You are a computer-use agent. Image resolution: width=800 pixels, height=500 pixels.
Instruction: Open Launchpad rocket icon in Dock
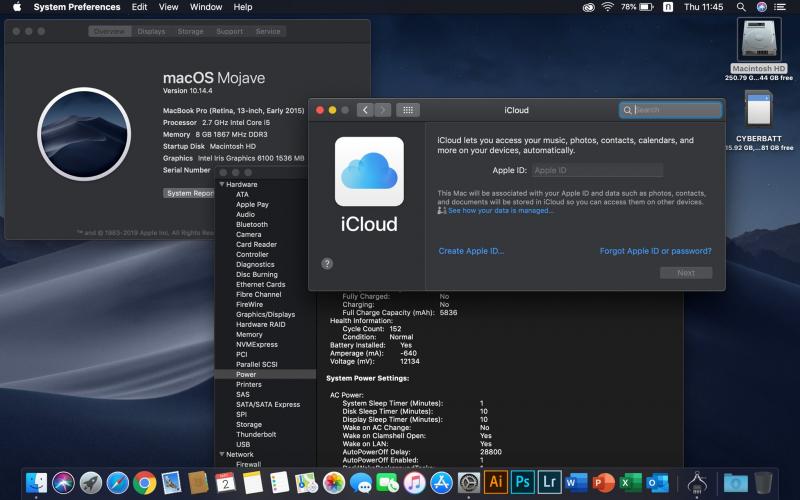[91, 482]
